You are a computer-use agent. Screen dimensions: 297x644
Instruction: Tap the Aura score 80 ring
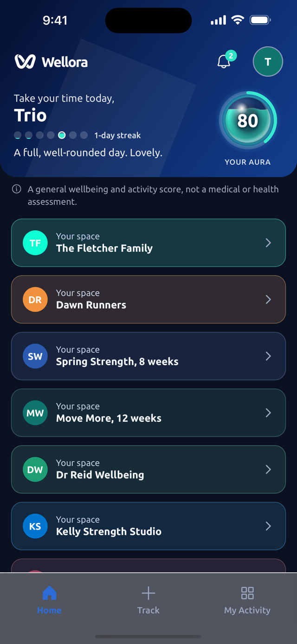248,121
